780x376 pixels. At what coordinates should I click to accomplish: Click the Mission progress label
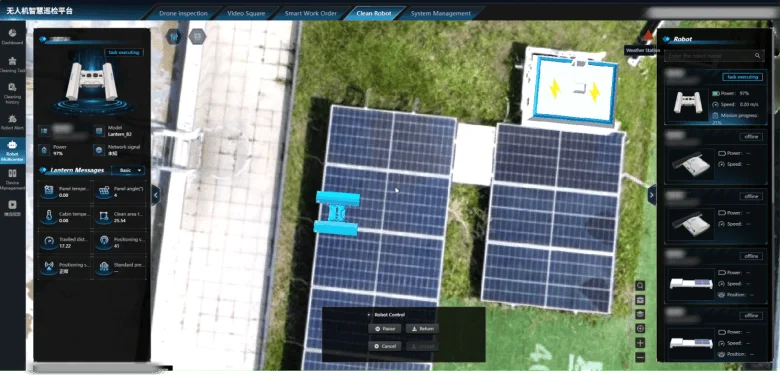[x=739, y=115]
